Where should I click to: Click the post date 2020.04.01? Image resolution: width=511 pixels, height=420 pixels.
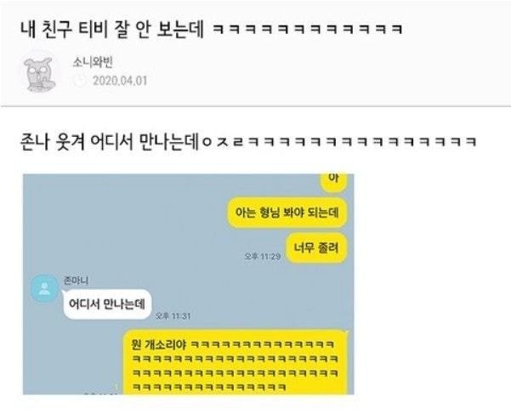point(120,81)
